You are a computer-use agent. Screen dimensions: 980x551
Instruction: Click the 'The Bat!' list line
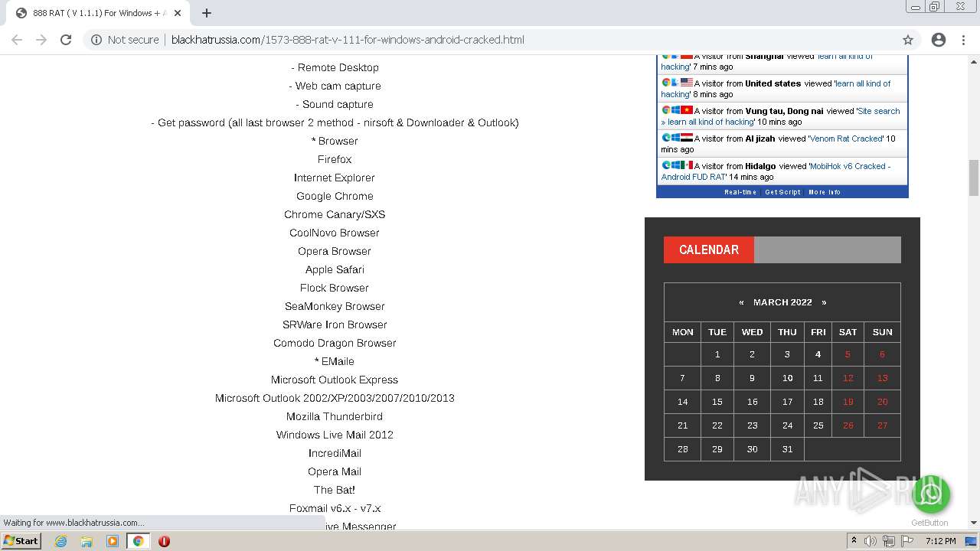click(x=335, y=490)
